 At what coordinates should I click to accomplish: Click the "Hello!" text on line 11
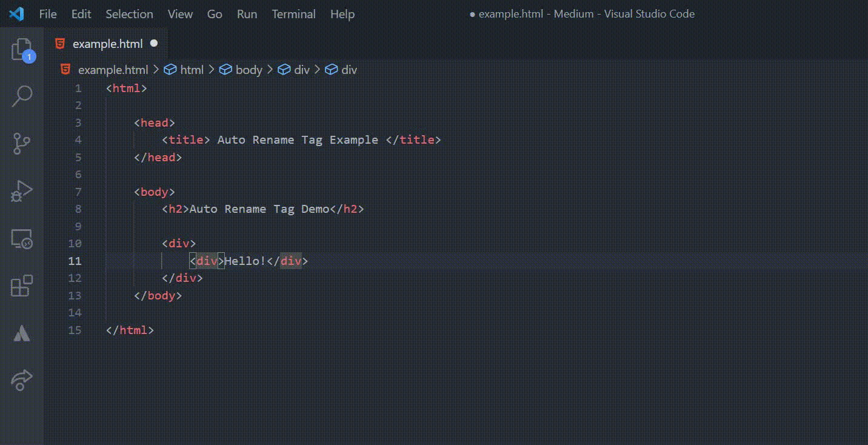245,261
